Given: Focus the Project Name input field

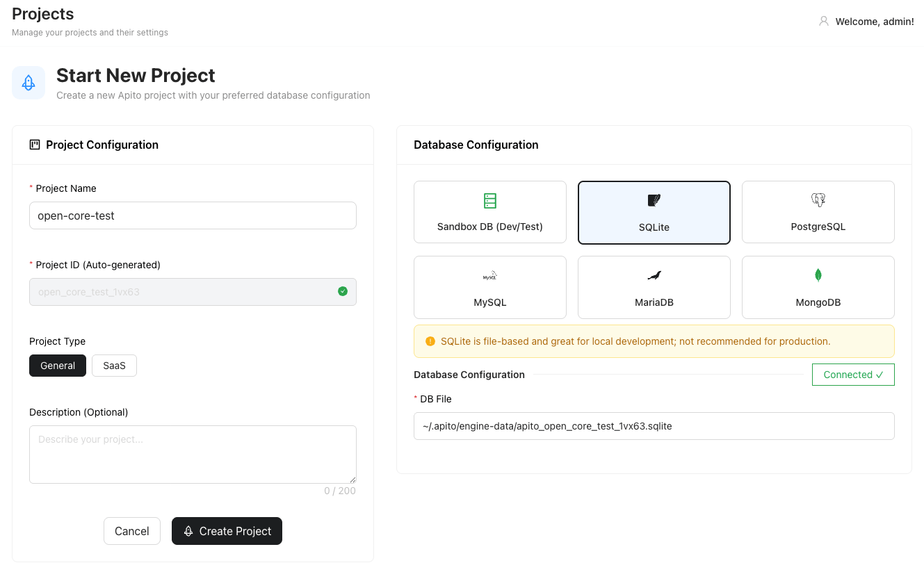Looking at the screenshot, I should tap(193, 215).
